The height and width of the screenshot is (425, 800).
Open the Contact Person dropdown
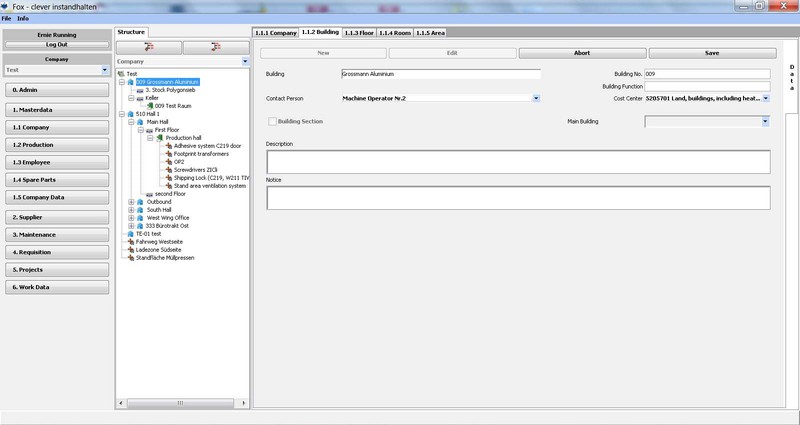click(536, 98)
